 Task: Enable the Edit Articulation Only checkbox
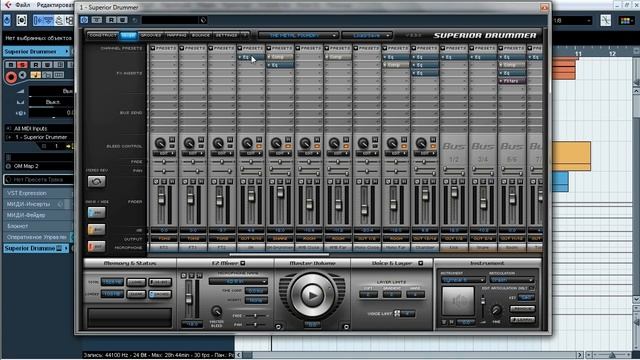coord(532,289)
